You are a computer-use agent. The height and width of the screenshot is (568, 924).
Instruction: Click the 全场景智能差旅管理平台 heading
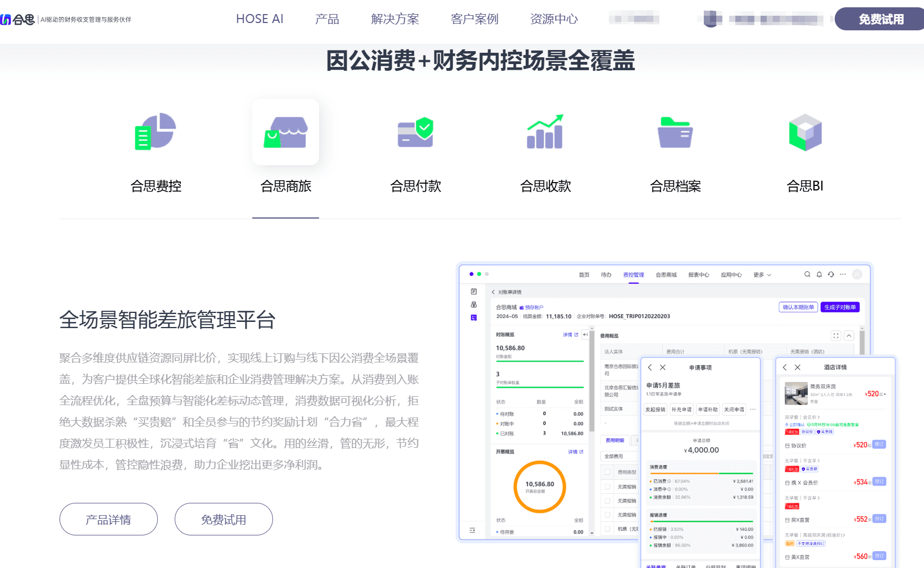click(x=167, y=320)
